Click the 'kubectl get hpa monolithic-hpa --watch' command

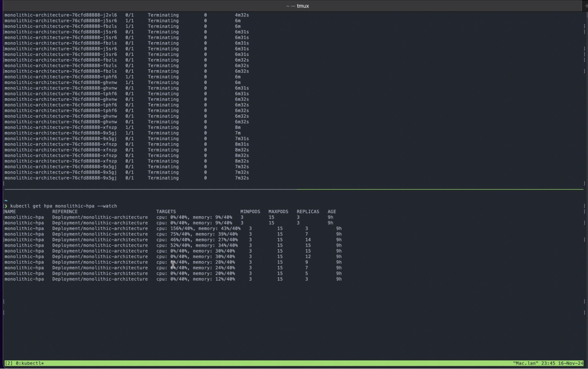[64, 206]
